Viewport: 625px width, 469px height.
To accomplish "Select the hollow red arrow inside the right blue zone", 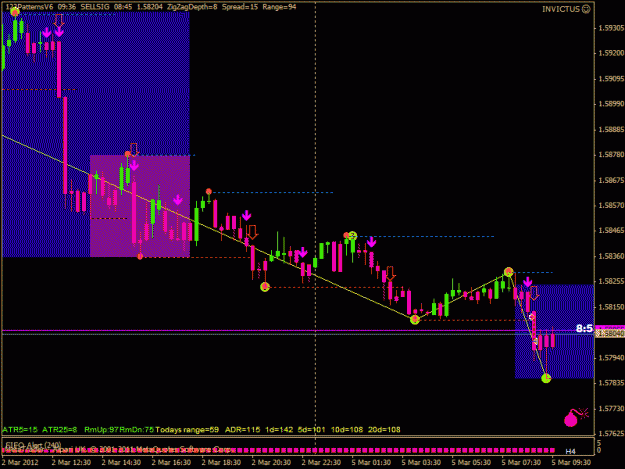I will 534,293.
